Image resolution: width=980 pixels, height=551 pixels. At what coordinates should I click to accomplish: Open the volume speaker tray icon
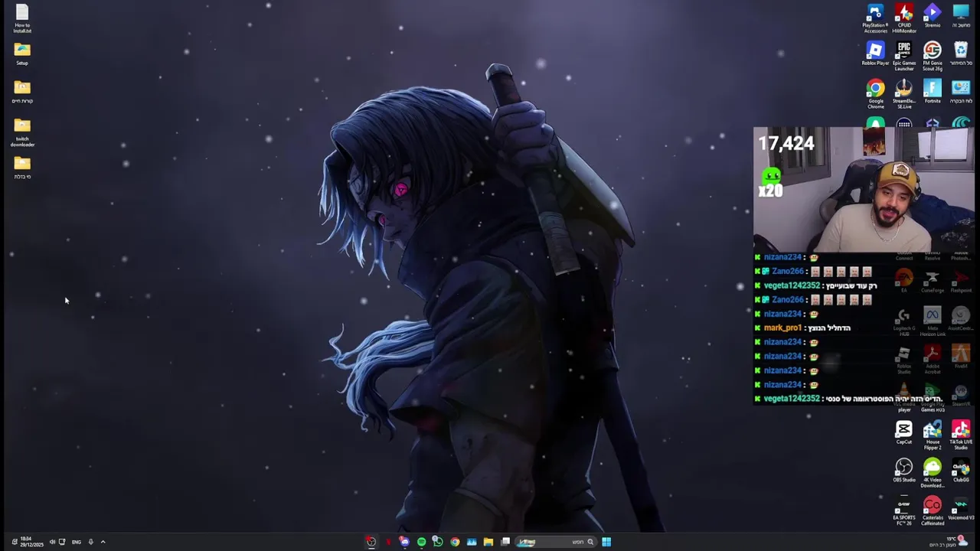52,542
